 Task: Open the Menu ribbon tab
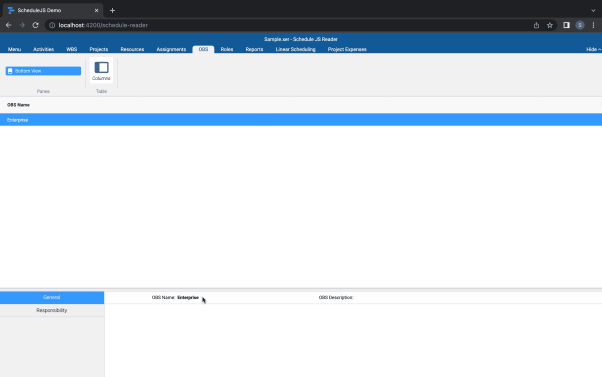pyautogui.click(x=15, y=49)
